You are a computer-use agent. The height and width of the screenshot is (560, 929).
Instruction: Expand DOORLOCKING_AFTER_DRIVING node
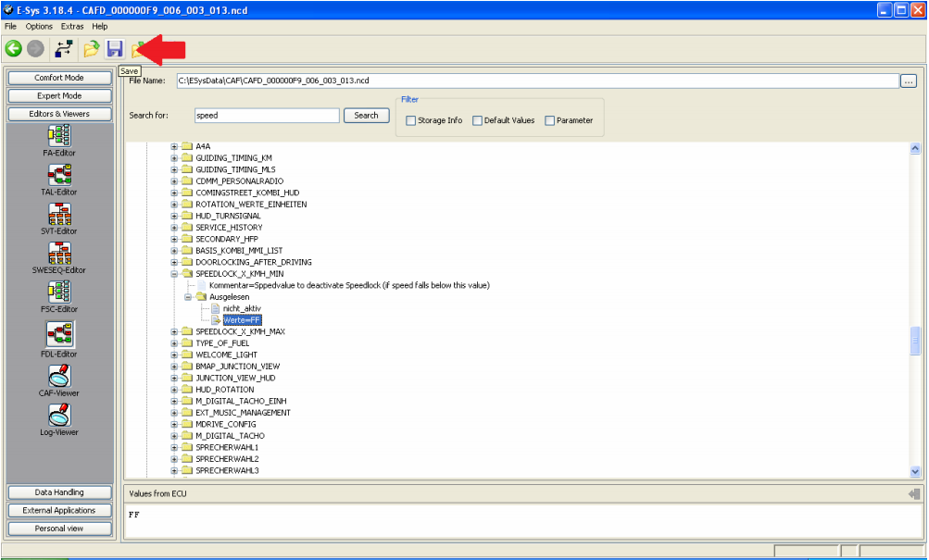174,262
